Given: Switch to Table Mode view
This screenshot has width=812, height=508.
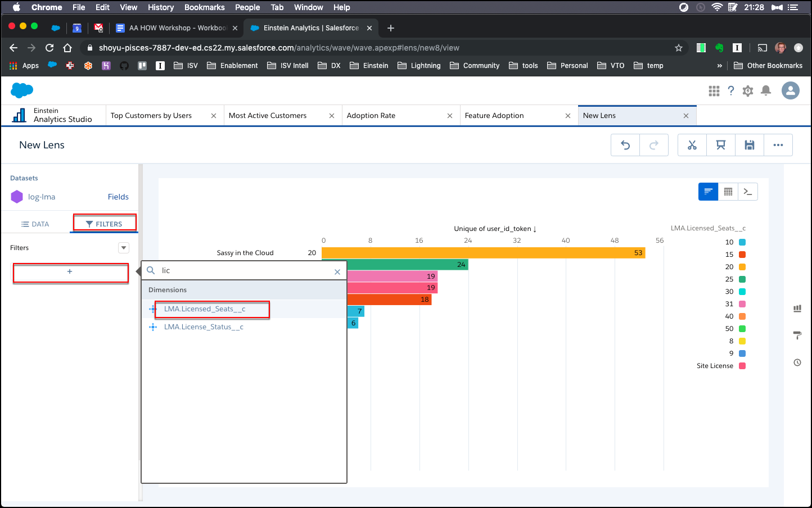Looking at the screenshot, I should [728, 192].
